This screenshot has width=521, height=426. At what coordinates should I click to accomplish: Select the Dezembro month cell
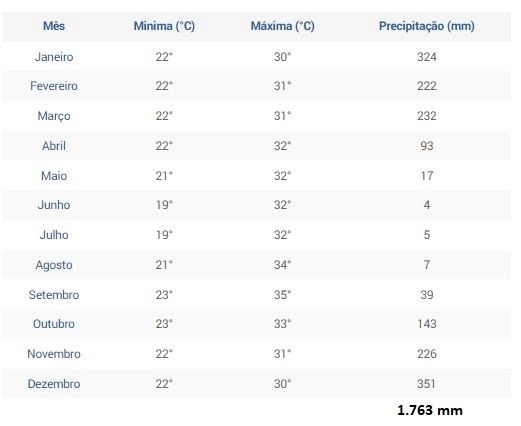[x=54, y=384]
